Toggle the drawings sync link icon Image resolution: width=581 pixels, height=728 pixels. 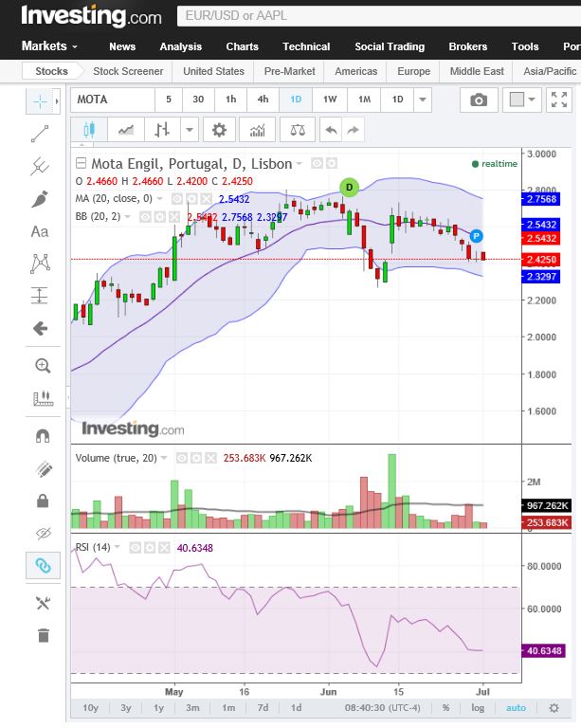(x=43, y=566)
